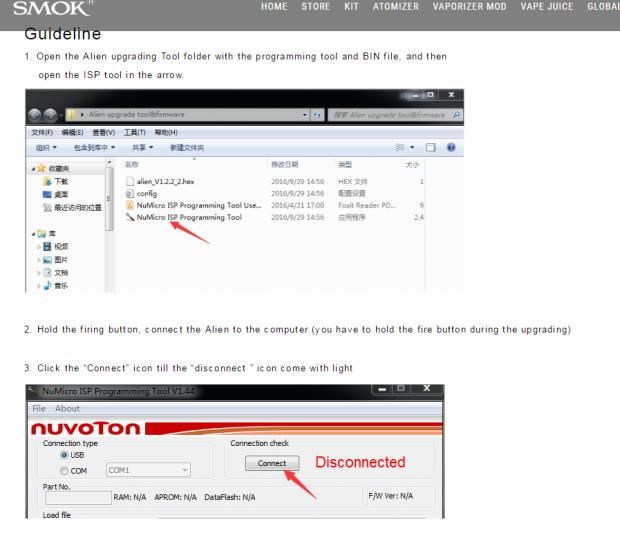
Task: Sort by the 修改日期 column header
Action: (x=285, y=164)
